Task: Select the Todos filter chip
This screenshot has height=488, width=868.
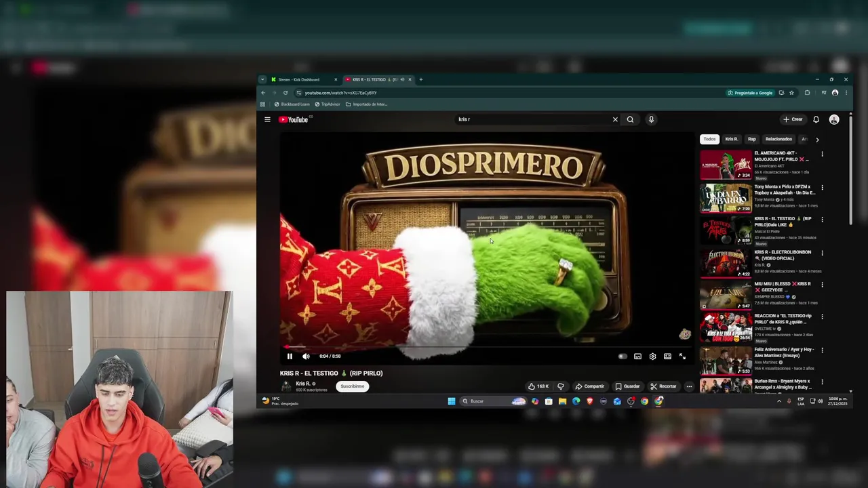Action: [x=709, y=139]
